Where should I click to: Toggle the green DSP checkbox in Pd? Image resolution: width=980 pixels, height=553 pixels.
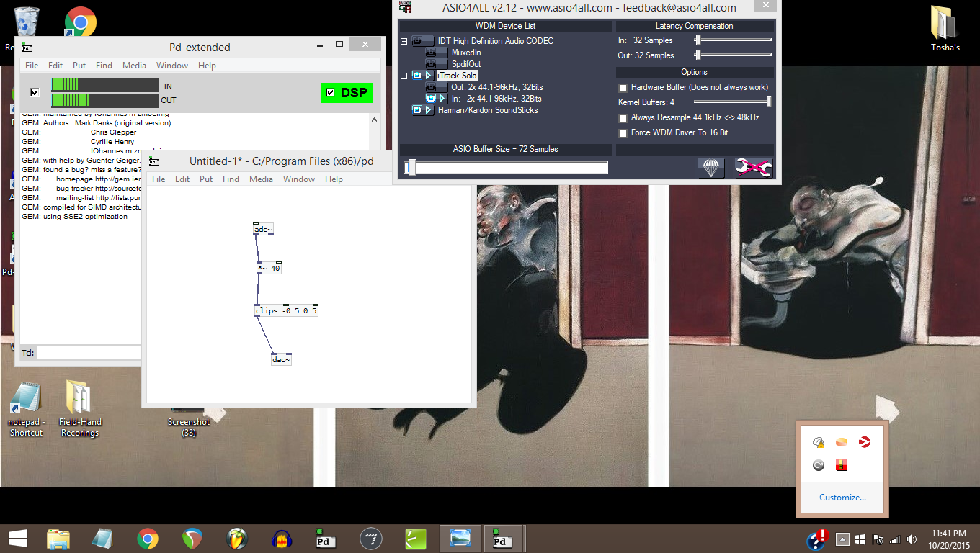pyautogui.click(x=331, y=93)
